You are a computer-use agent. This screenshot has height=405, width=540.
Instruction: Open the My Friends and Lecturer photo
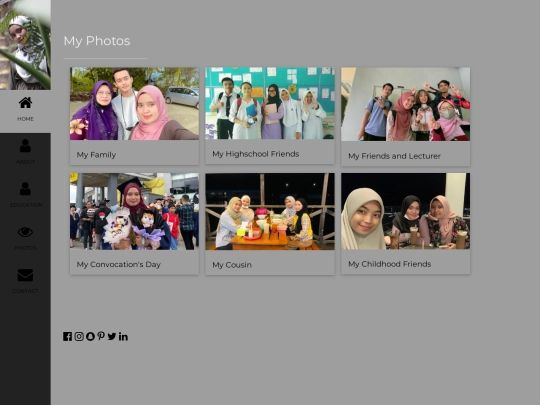405,104
